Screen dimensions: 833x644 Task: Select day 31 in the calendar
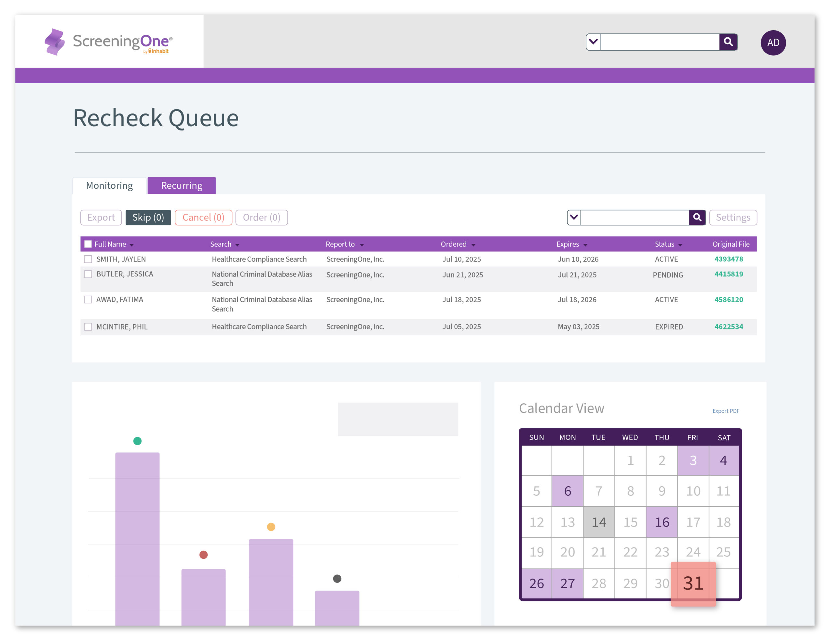(693, 584)
